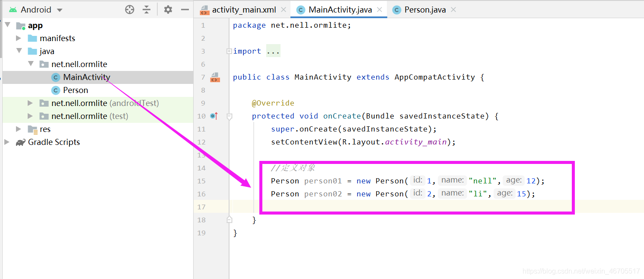Screen dimensions: 644x279
Task: Select the app module row
Action: click(98, 25)
